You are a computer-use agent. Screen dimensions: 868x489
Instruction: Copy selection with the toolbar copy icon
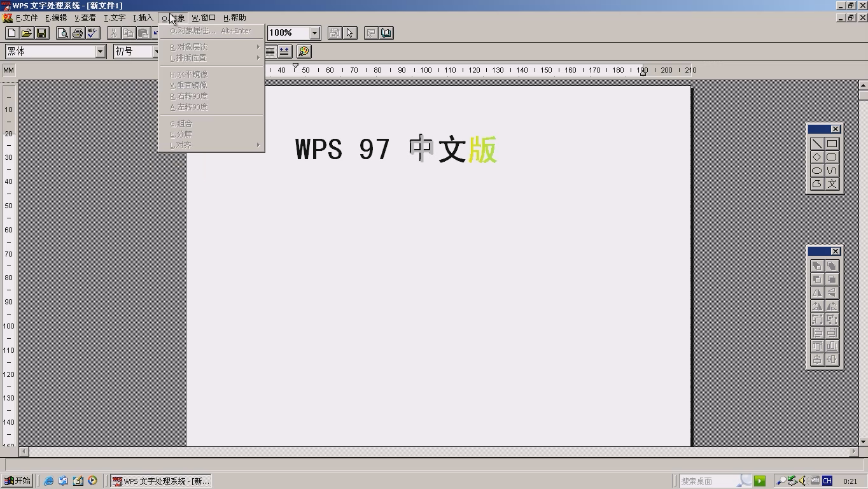tap(129, 33)
